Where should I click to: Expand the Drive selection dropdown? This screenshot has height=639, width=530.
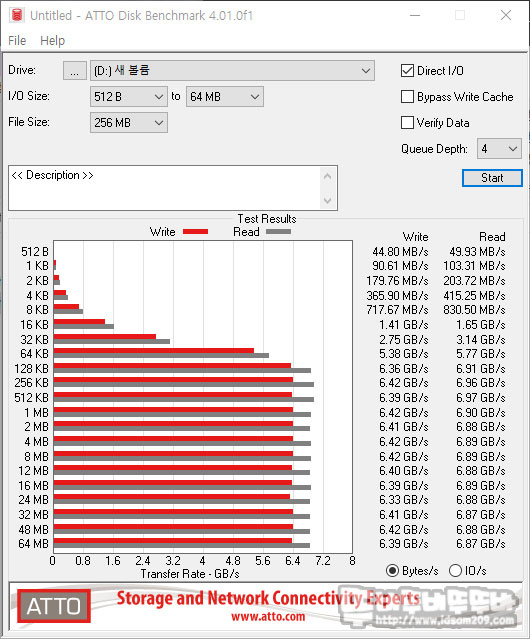click(x=232, y=71)
